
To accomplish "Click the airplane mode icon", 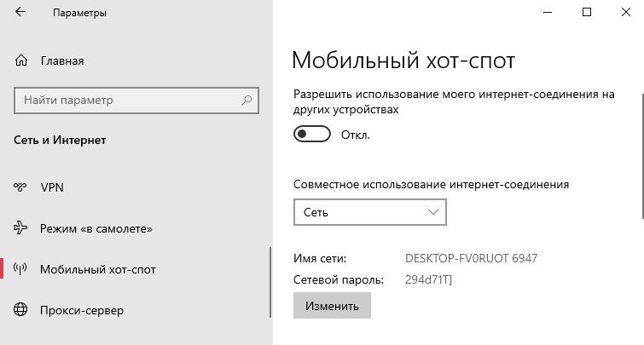I will point(20,228).
